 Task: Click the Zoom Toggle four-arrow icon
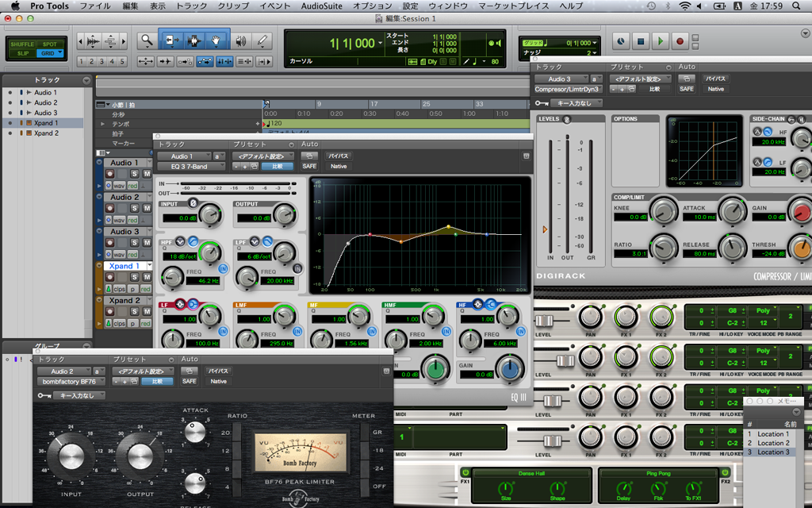click(146, 62)
